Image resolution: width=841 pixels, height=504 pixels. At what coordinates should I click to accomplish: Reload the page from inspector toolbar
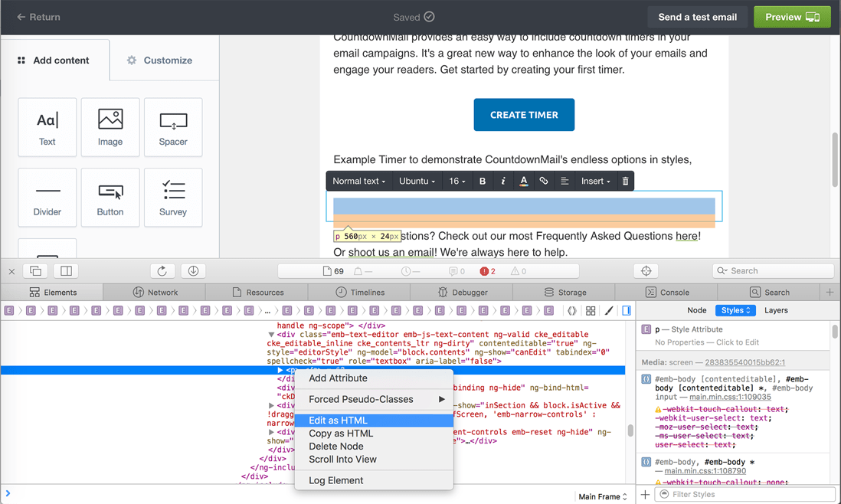(162, 271)
